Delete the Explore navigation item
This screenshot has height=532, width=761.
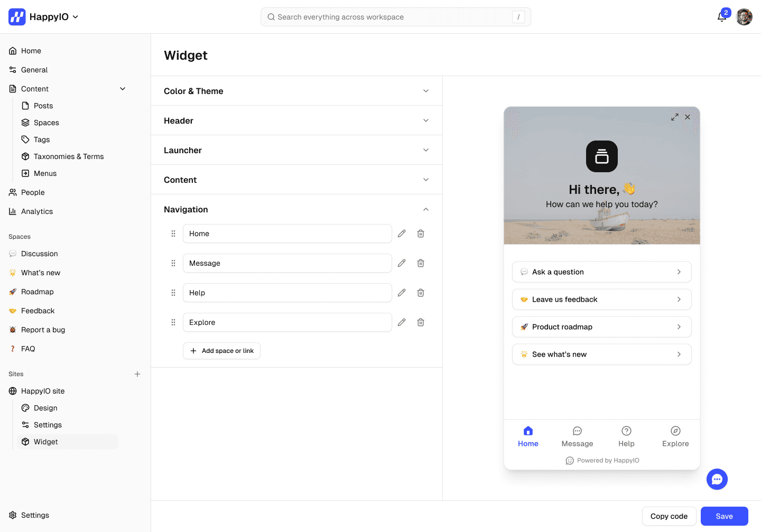tap(421, 322)
